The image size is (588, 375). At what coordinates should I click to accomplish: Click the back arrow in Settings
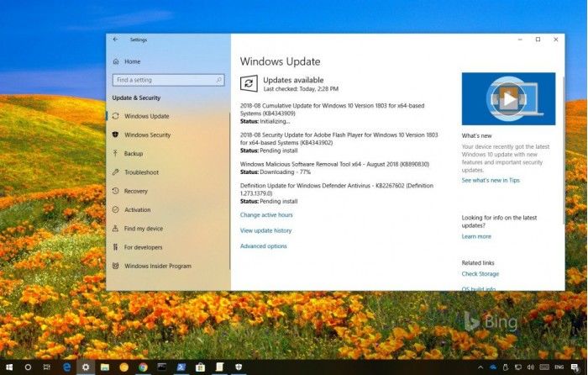pyautogui.click(x=115, y=40)
